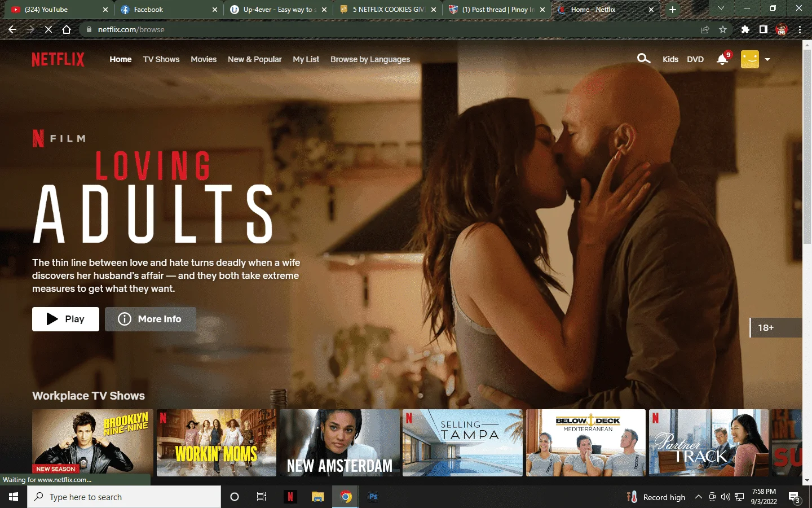Image resolution: width=812 pixels, height=508 pixels.
Task: Open the Selling Tampa thumbnail
Action: coord(462,443)
